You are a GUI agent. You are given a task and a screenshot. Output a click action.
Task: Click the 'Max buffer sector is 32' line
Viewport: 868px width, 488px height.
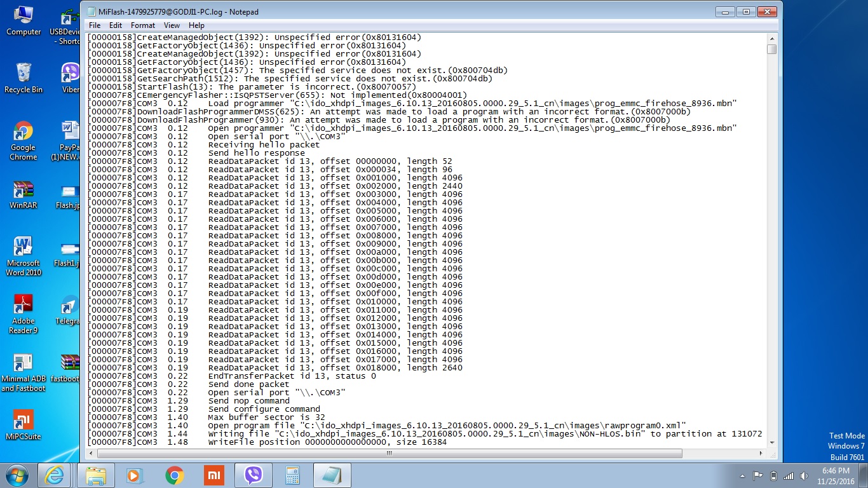click(x=206, y=417)
